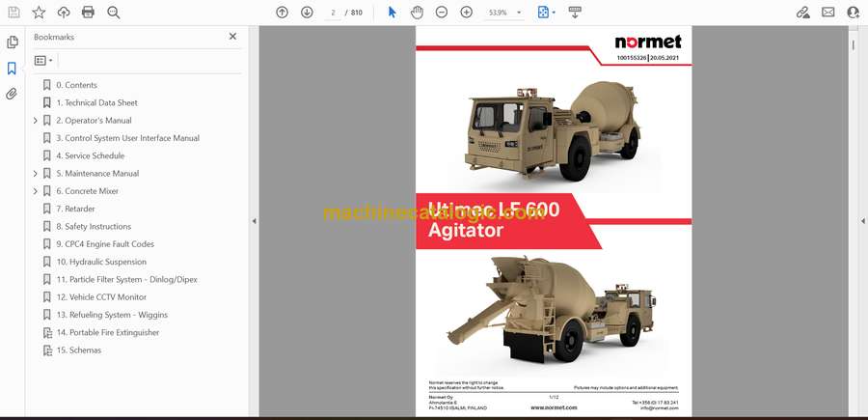Expand the Operator's Manual bookmark
This screenshot has height=420, width=868.
36,121
